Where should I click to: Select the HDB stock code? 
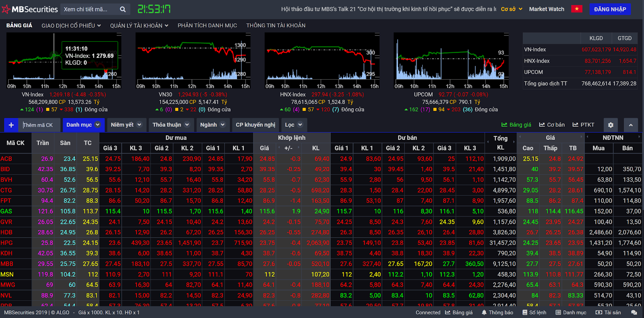tap(6, 232)
